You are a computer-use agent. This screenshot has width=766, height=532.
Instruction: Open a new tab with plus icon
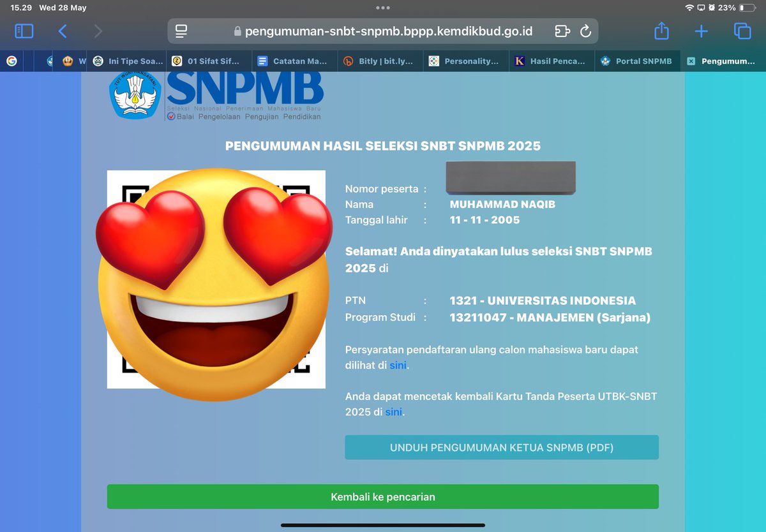click(701, 31)
